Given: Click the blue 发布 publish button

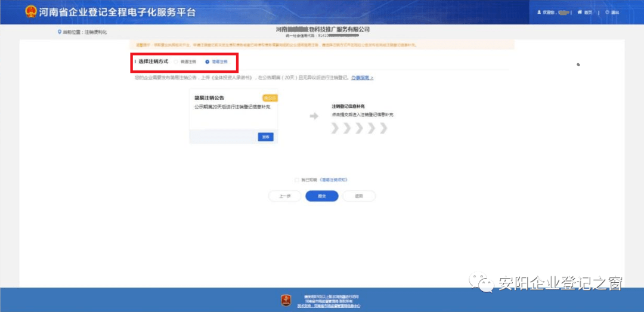Looking at the screenshot, I should tap(266, 137).
